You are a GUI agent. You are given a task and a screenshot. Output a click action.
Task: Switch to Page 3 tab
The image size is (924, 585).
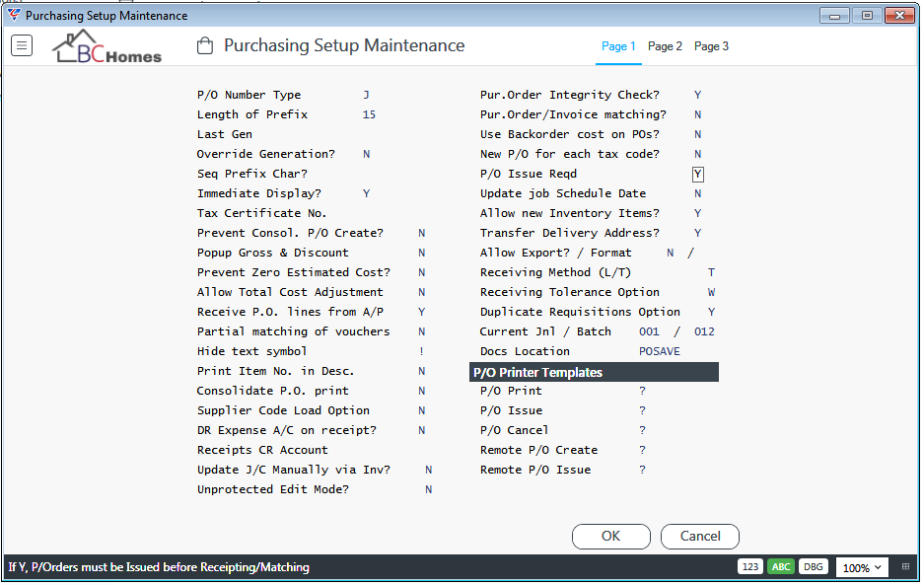711,46
